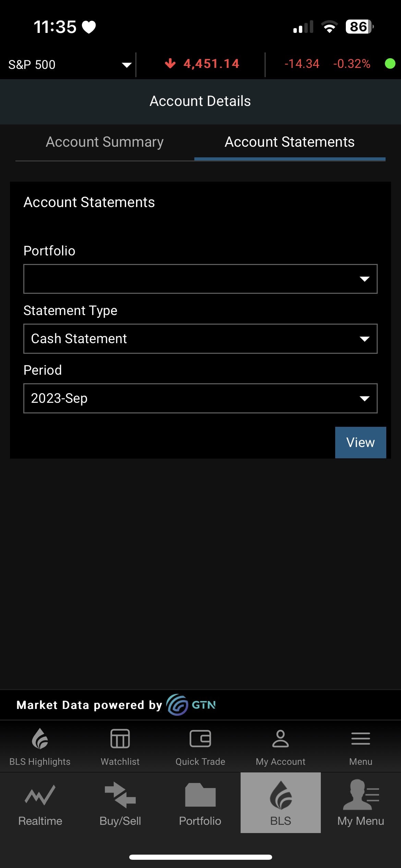Tap the Quick Trade wallet icon
401x868 pixels.
click(x=200, y=739)
